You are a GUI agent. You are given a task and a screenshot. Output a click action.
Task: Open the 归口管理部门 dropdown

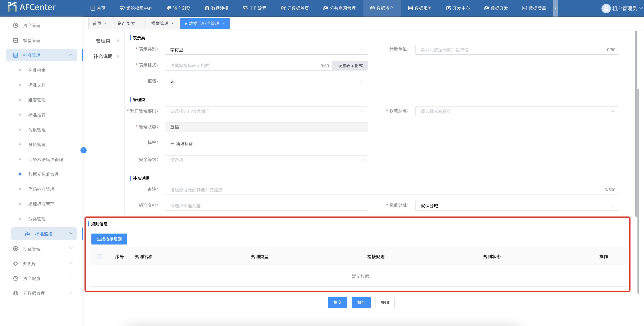266,111
